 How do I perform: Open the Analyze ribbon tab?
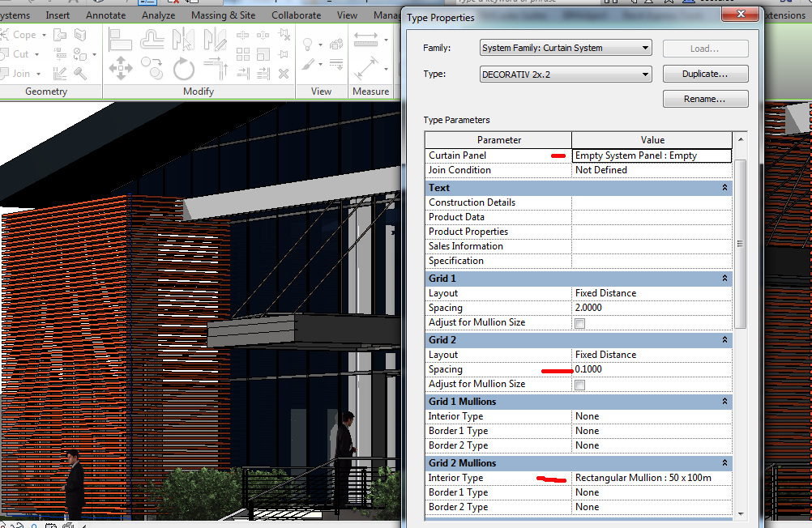159,15
